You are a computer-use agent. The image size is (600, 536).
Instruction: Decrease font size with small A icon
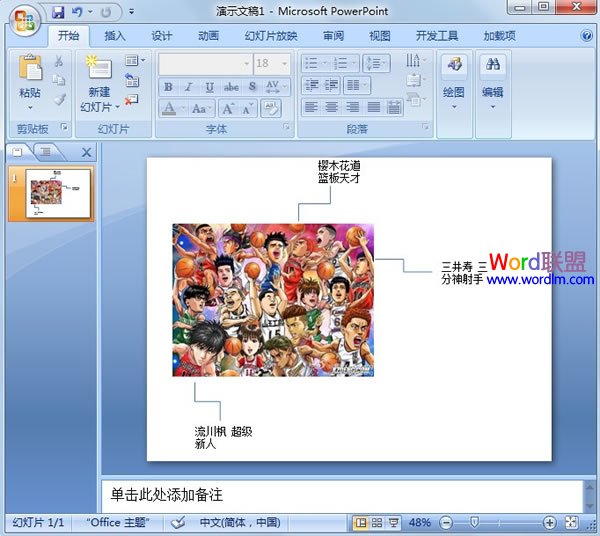click(247, 109)
